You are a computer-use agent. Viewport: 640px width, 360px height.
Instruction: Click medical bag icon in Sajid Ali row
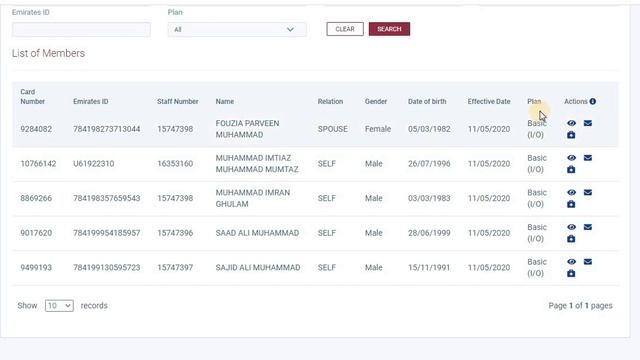pyautogui.click(x=571, y=273)
